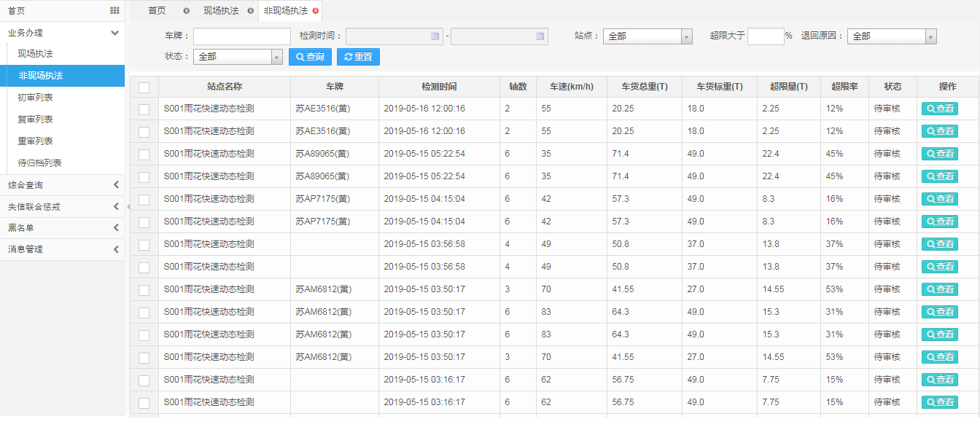
Task: Check the first 03:56:58 row checkbox
Action: [144, 245]
